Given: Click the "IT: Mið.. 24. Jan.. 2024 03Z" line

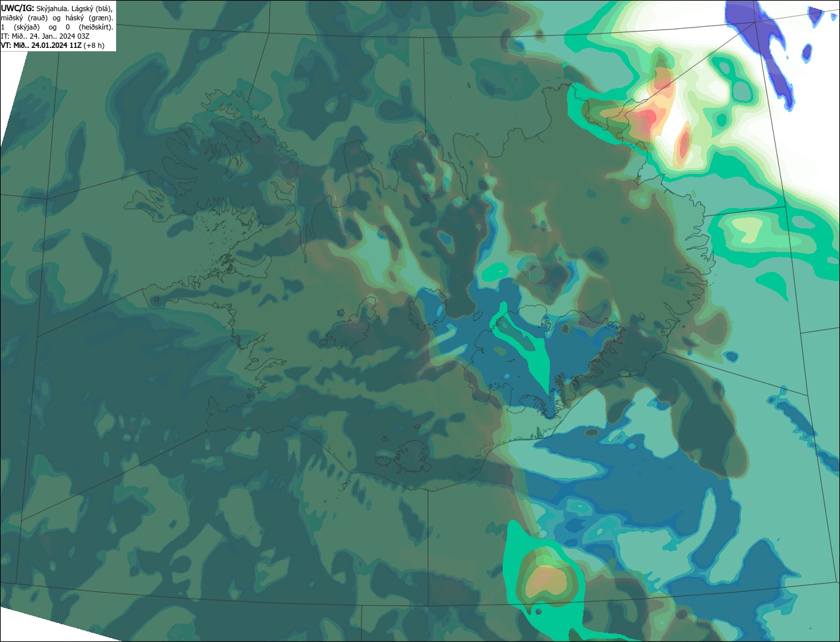Looking at the screenshot, I should [x=45, y=36].
